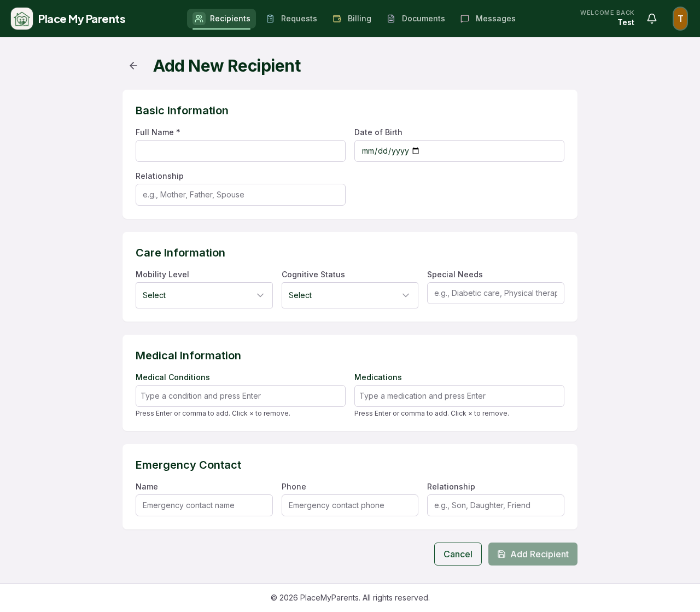Click the Special Needs input
Viewport: 700px width, 612px height.
click(495, 293)
